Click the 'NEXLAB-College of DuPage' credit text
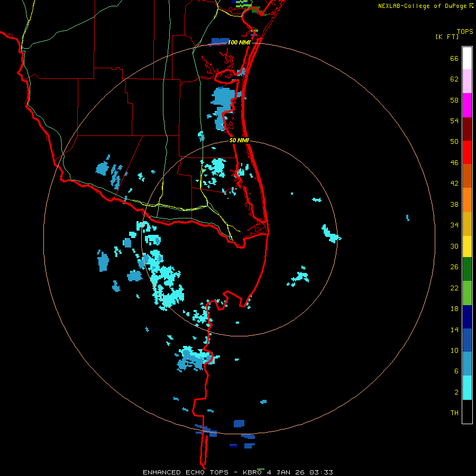Screen dimensions: 476x476 (422, 6)
